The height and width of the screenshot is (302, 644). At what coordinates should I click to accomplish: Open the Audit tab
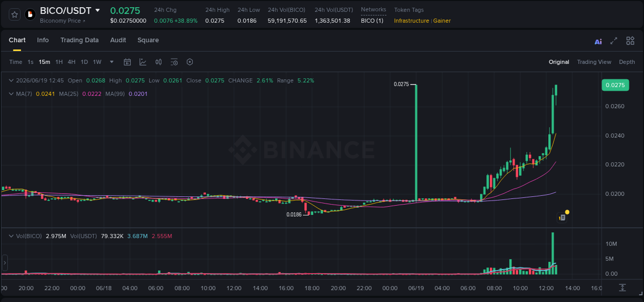tap(118, 40)
